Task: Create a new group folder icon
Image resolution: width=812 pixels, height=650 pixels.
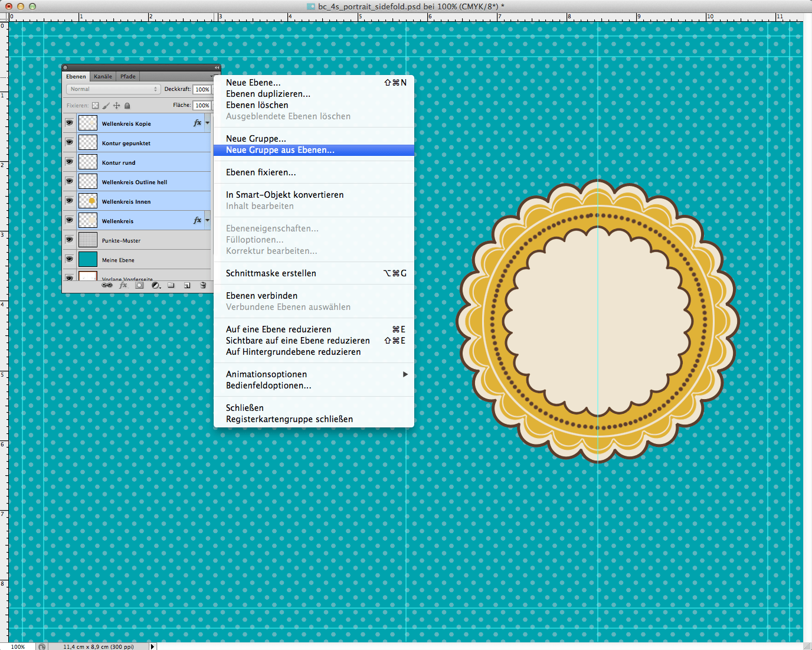Action: (x=171, y=285)
